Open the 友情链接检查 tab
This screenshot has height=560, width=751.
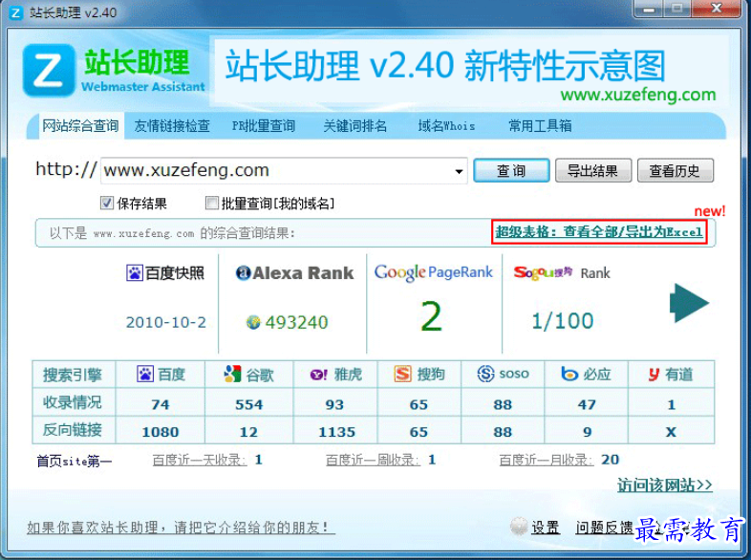tap(172, 126)
